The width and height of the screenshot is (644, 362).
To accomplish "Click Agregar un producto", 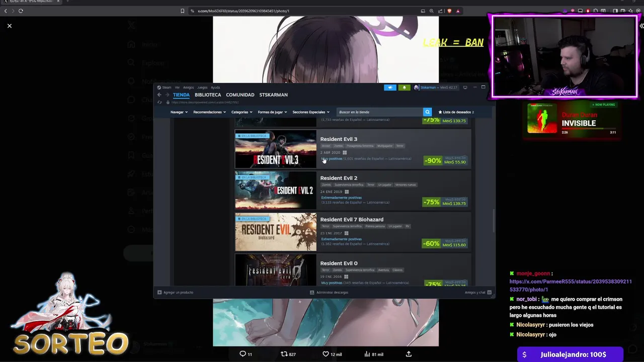I will tap(175, 293).
